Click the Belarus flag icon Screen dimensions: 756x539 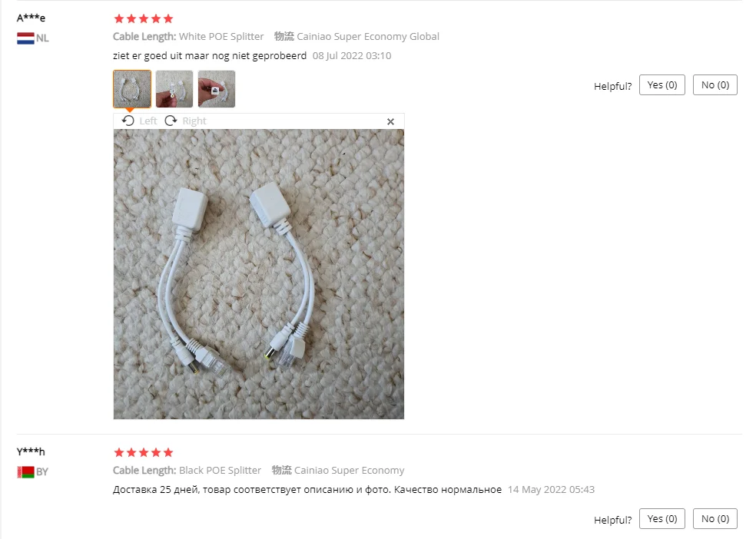pos(25,472)
